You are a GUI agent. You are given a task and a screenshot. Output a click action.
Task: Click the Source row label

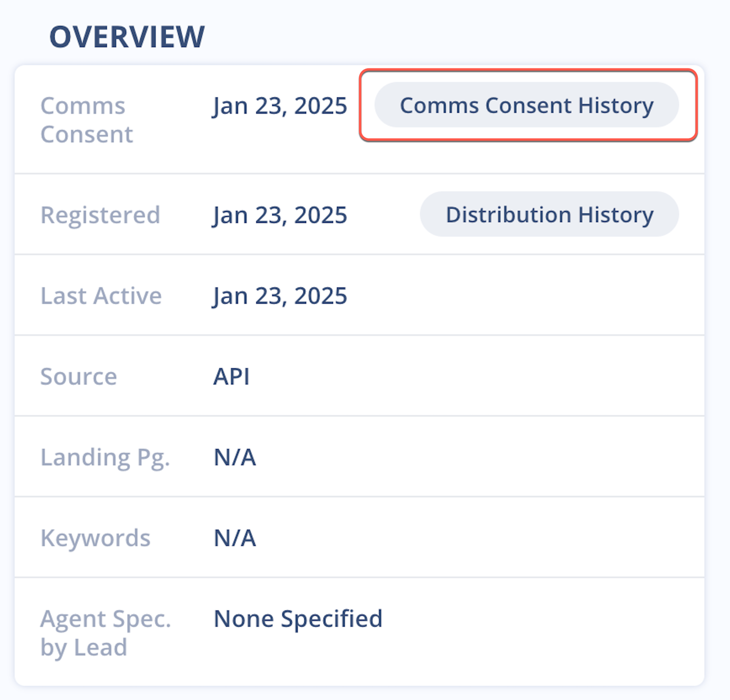point(79,376)
